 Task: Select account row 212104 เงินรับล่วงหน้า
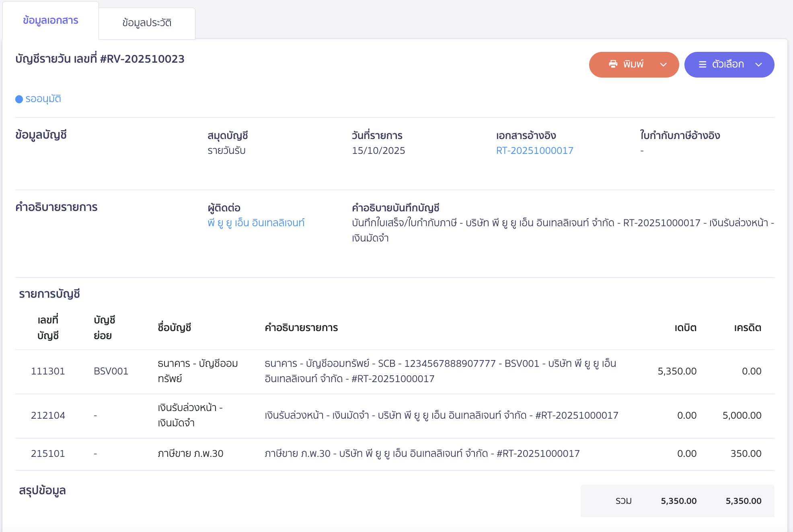[48, 415]
